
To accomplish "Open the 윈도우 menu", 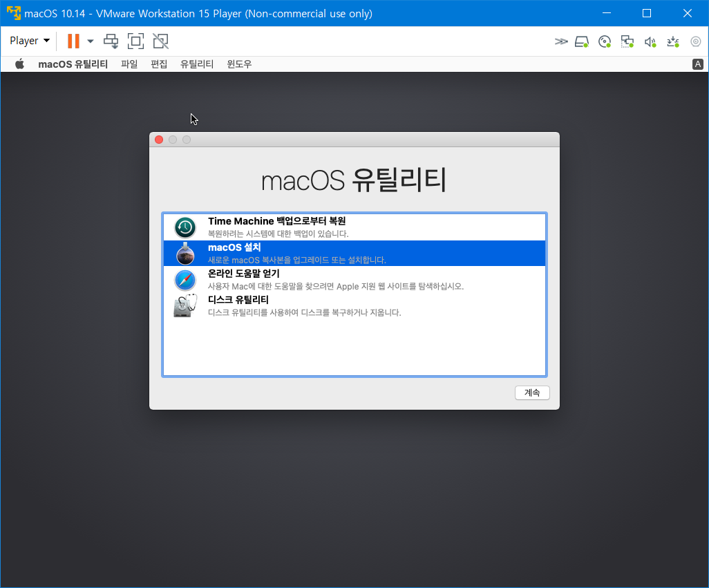I will [x=239, y=64].
